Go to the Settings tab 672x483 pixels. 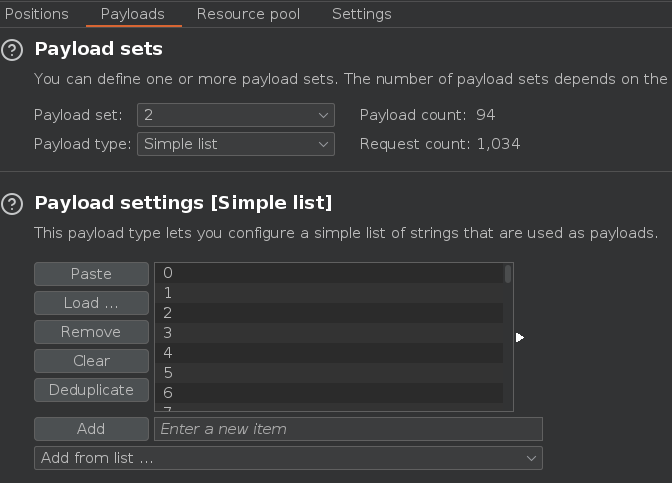tap(362, 14)
